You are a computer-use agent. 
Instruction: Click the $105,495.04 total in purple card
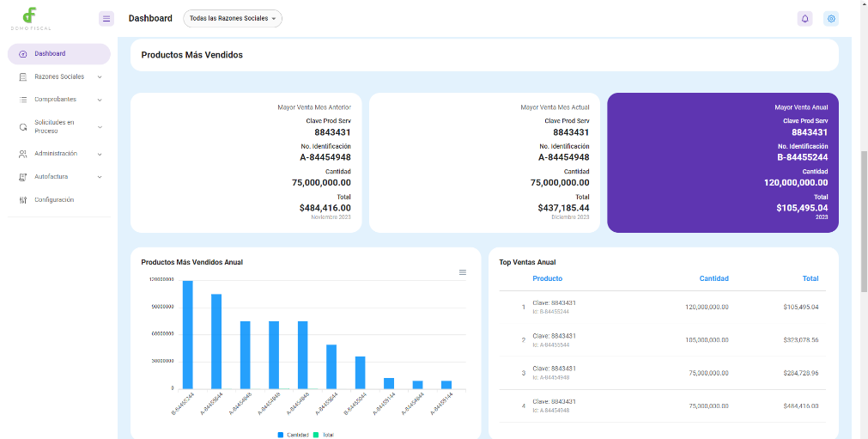pyautogui.click(x=802, y=208)
